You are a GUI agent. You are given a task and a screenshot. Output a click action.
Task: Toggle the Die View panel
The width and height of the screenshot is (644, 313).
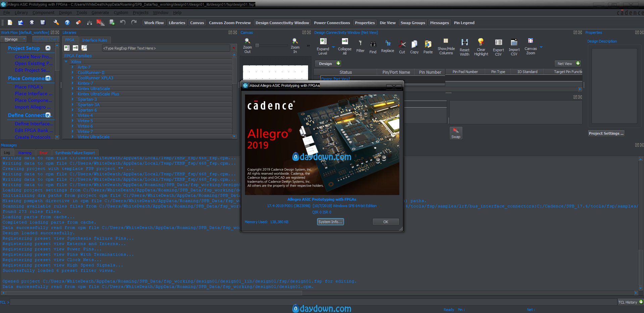click(388, 23)
